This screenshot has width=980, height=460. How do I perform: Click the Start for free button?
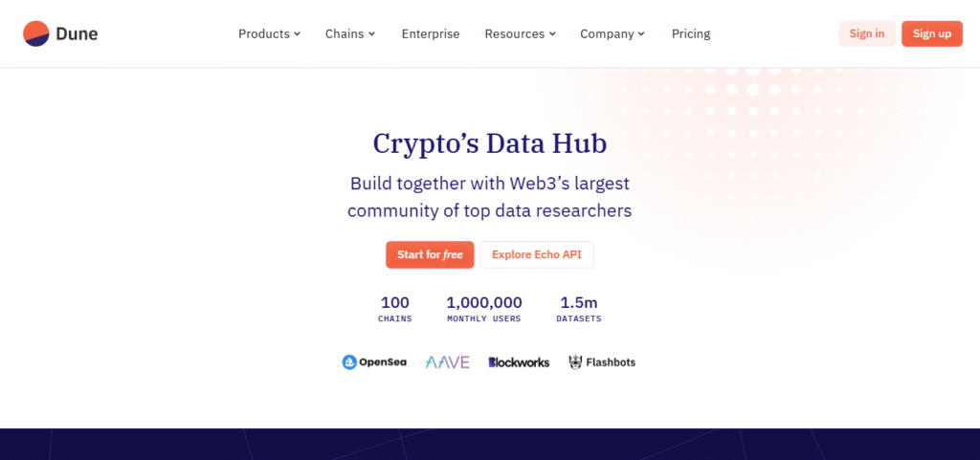430,254
